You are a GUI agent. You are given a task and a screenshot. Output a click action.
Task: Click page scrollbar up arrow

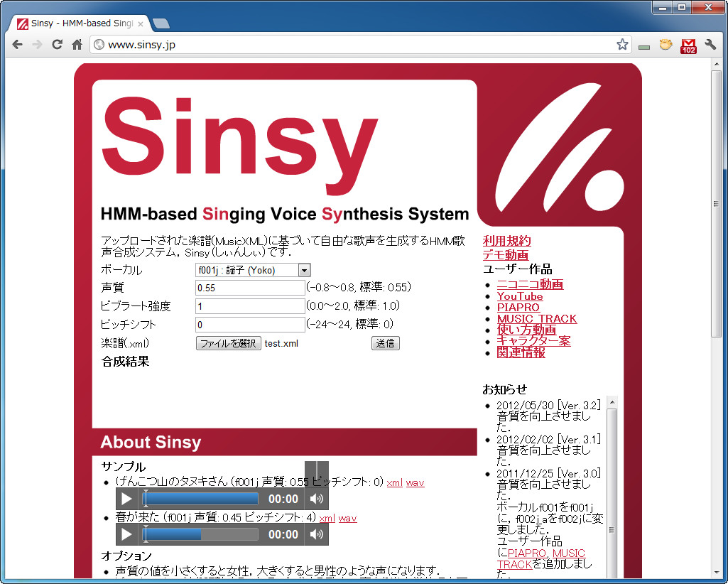[717, 63]
